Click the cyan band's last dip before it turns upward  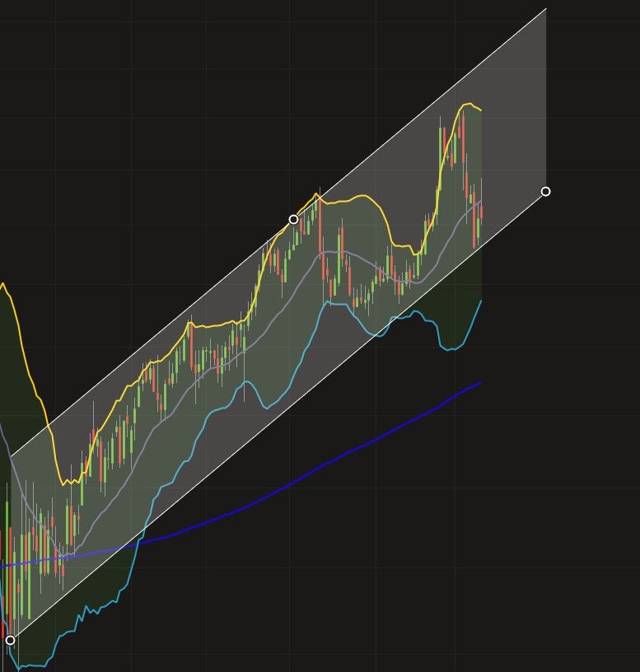448,349
